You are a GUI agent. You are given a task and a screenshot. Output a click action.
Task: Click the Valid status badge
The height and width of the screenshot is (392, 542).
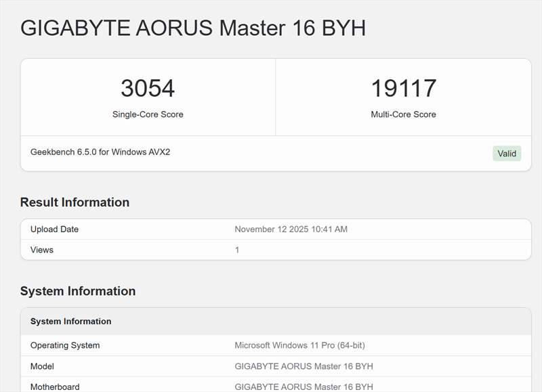click(507, 154)
